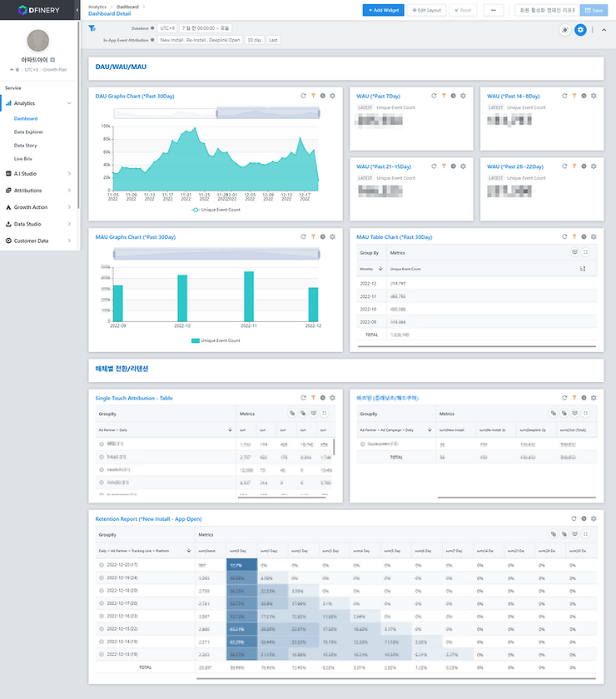The height and width of the screenshot is (699, 616).
Task: Refresh the Retention Report widget
Action: [x=574, y=518]
